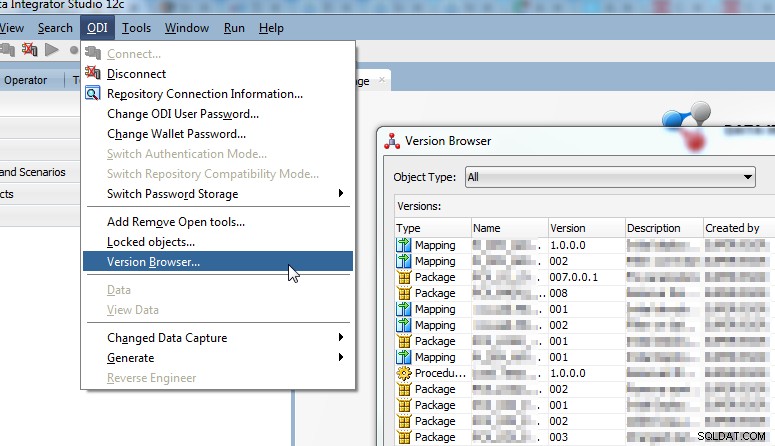
Task: Open the Window menu
Action: point(187,28)
